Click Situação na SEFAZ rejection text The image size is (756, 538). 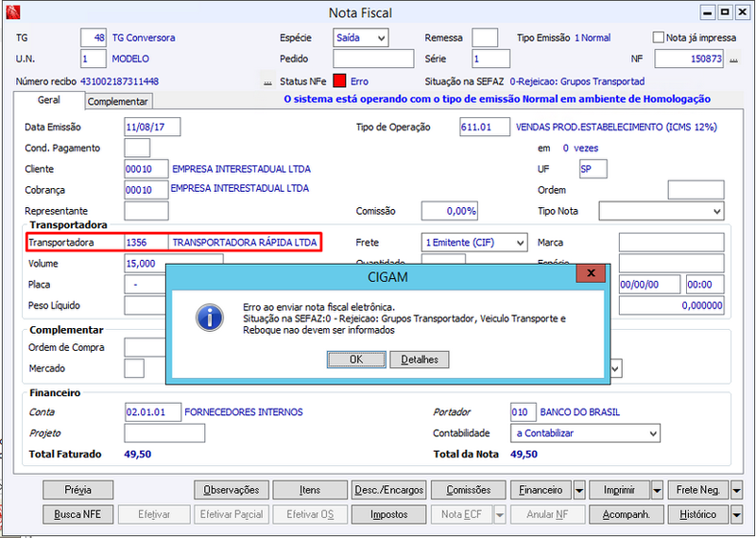click(577, 81)
